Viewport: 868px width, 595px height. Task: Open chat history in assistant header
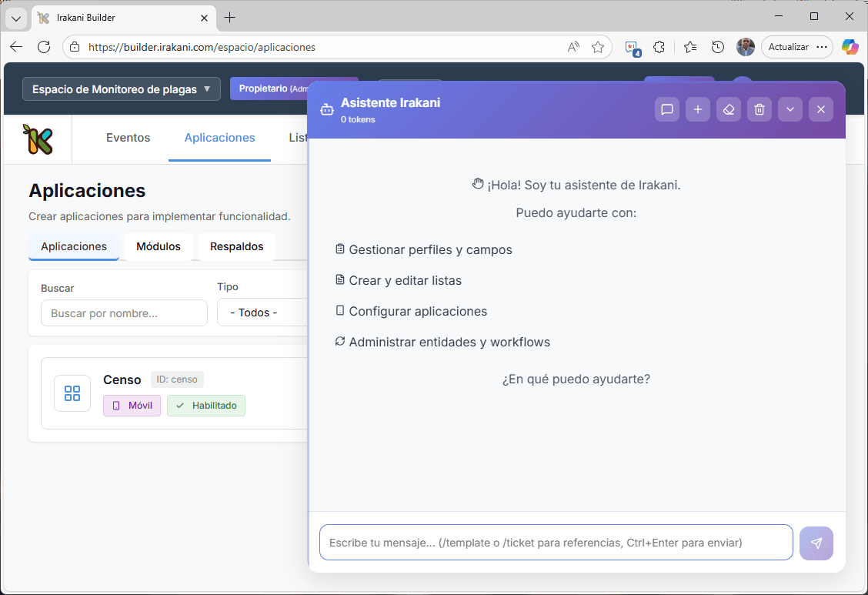coord(667,109)
